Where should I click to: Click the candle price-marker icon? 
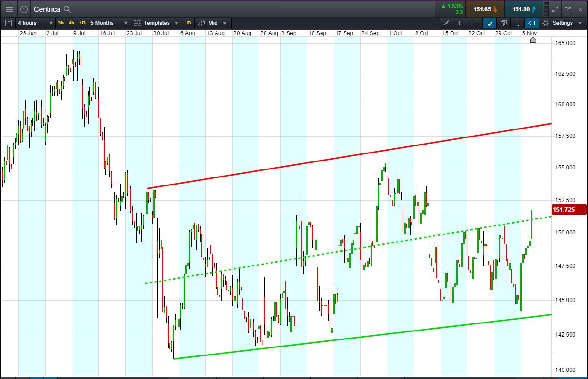coord(517,23)
